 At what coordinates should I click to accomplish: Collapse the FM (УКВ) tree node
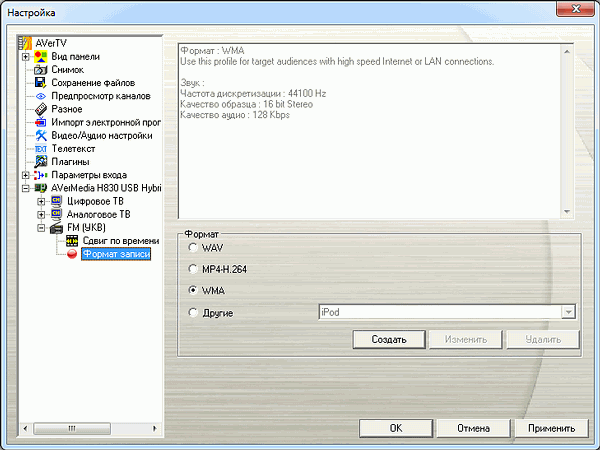41,227
